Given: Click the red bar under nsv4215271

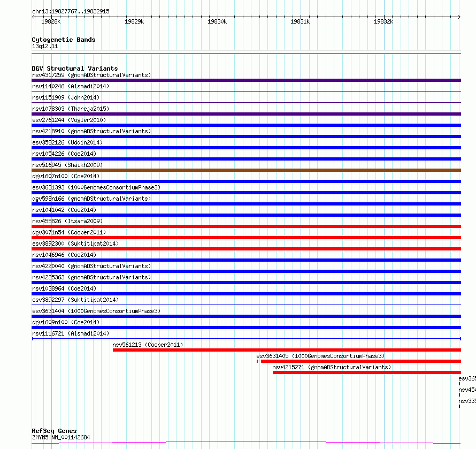Looking at the screenshot, I should 367,372.
